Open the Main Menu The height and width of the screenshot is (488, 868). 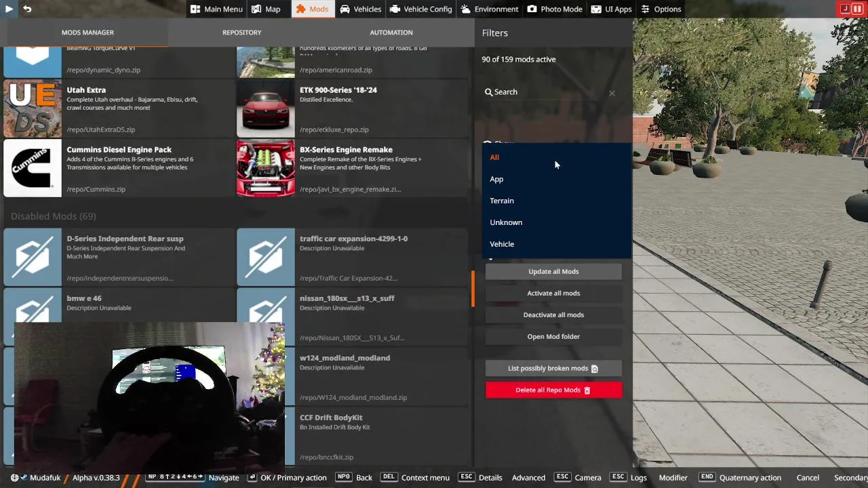pyautogui.click(x=216, y=9)
